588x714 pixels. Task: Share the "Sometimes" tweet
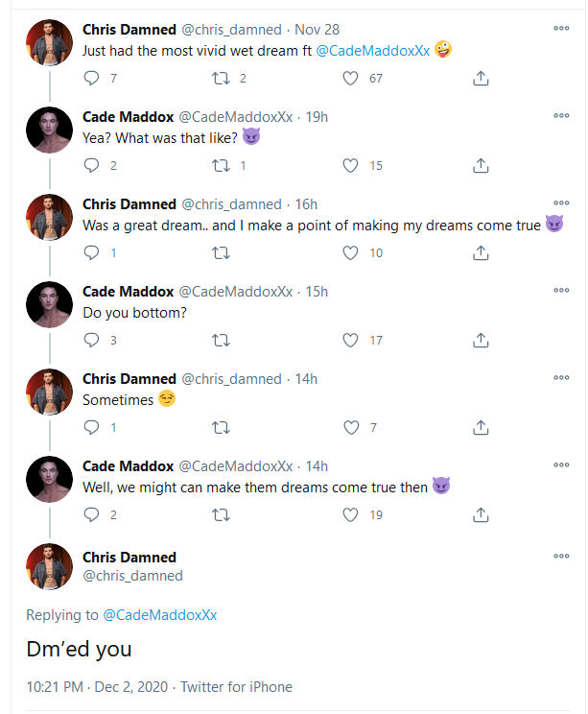click(x=482, y=427)
